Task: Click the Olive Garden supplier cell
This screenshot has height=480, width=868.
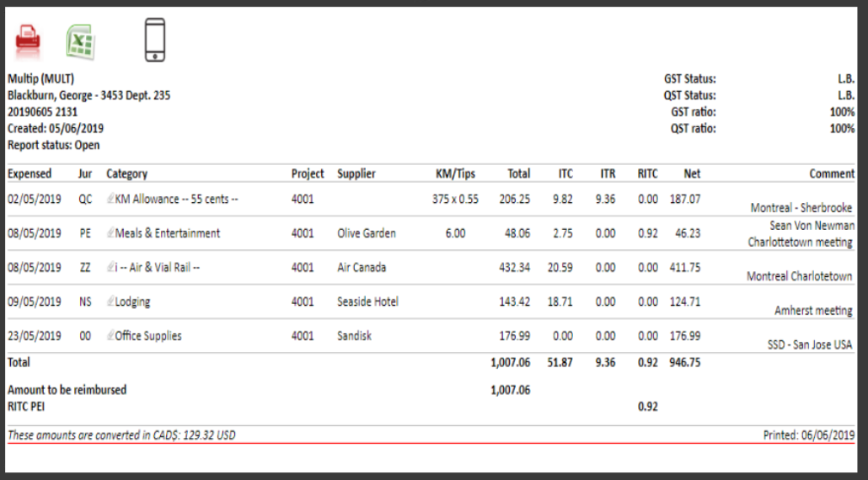Action: pos(367,233)
